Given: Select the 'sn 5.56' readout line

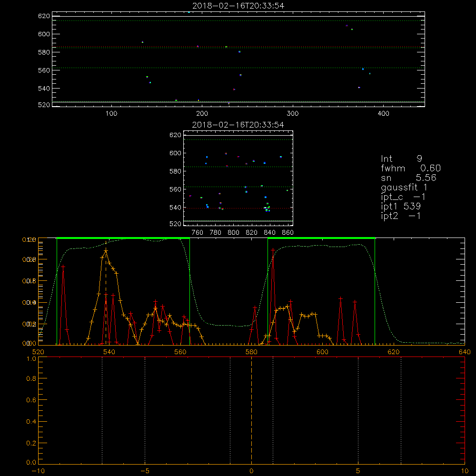Looking at the screenshot, I should tap(408, 178).
